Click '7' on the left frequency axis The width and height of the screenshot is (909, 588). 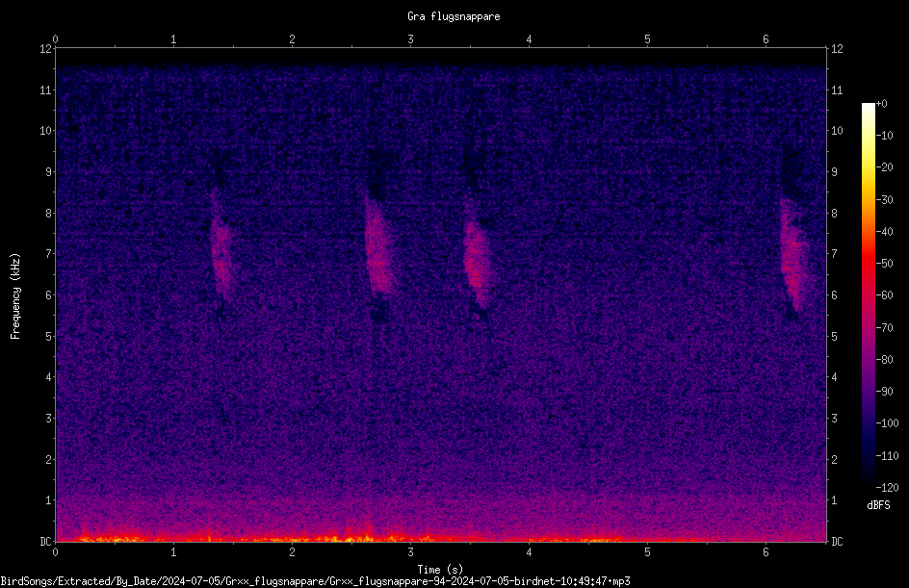click(49, 254)
